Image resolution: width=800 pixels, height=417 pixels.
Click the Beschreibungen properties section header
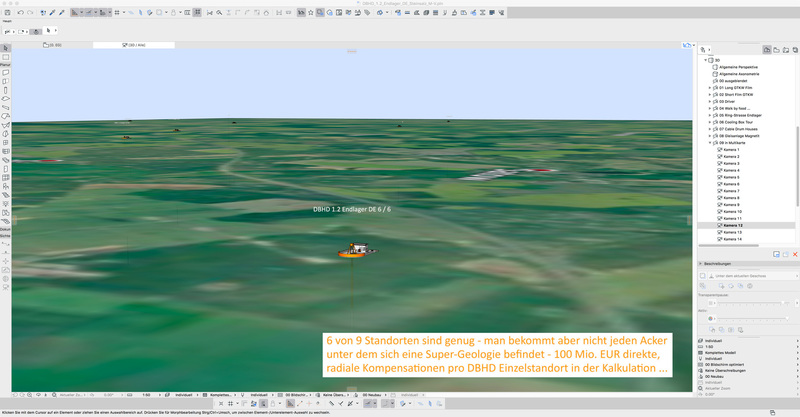click(x=727, y=264)
